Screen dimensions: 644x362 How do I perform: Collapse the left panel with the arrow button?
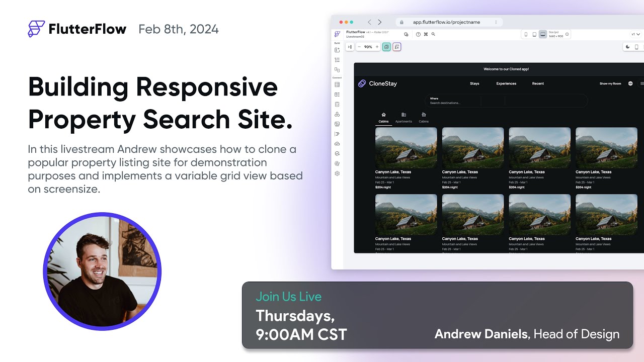click(350, 47)
